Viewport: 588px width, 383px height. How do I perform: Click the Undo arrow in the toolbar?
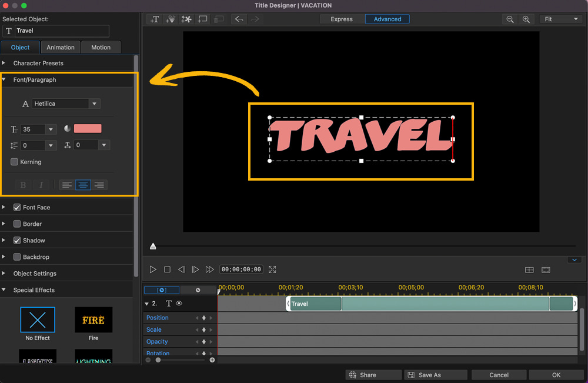239,19
